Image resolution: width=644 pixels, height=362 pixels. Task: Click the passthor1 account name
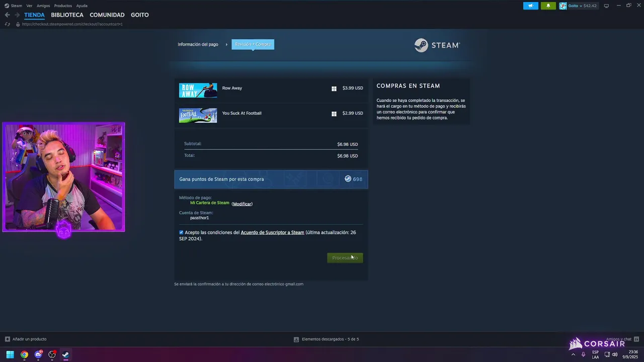pyautogui.click(x=199, y=218)
